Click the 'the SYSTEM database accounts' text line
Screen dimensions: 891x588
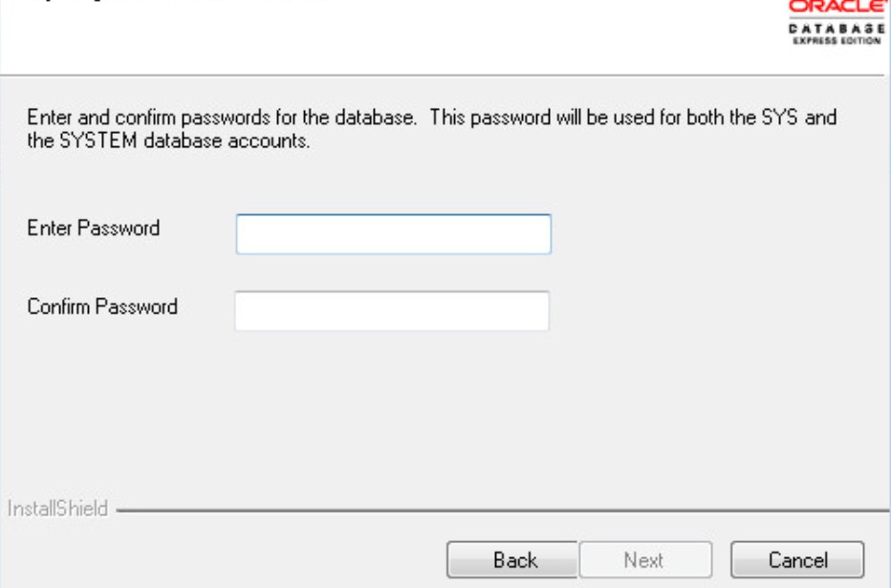[168, 141]
